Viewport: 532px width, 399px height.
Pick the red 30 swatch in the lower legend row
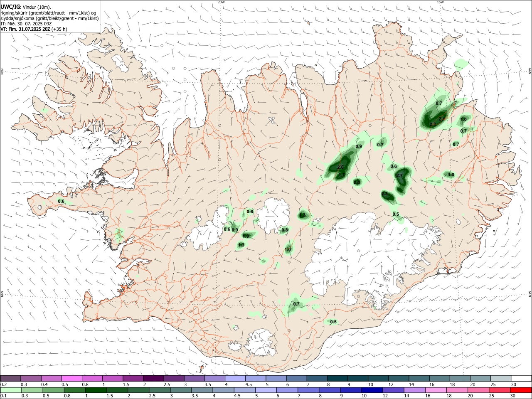click(521, 390)
